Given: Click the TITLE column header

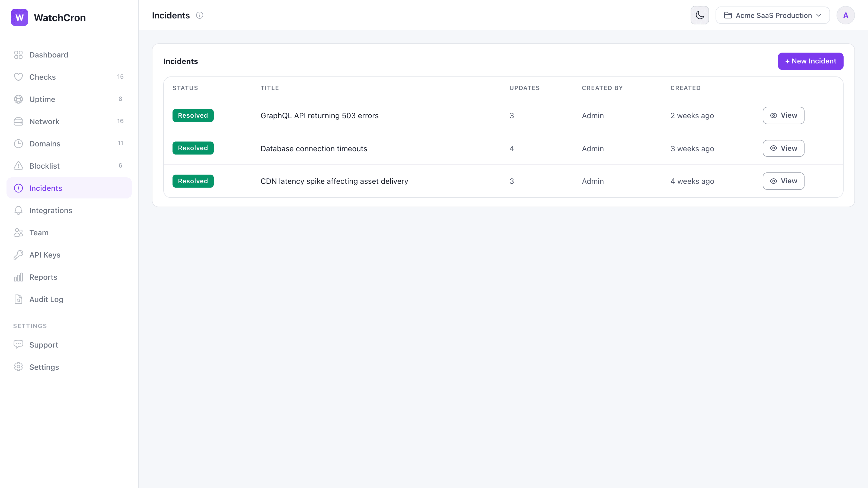Looking at the screenshot, I should point(270,88).
